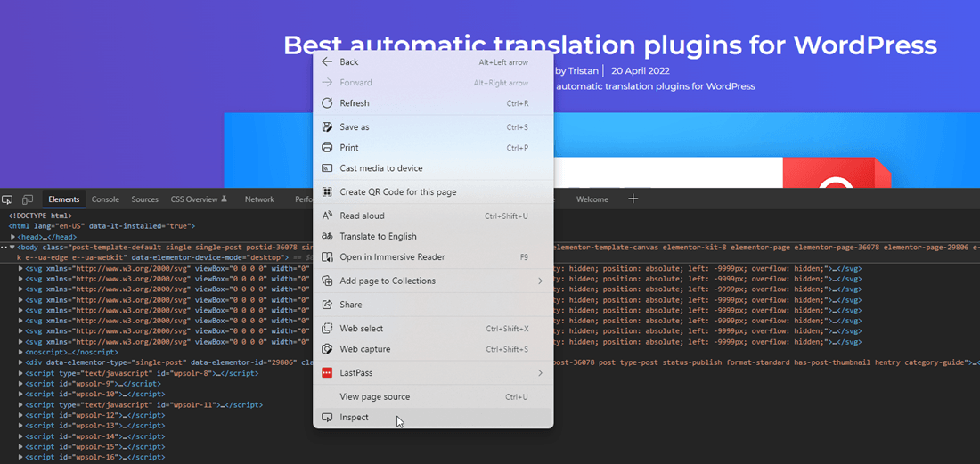This screenshot has width=980, height=464.
Task: Open the Console tab
Action: pyautogui.click(x=105, y=199)
